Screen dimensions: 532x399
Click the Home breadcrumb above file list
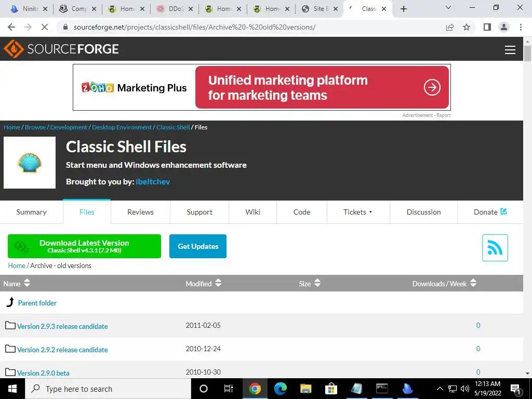click(17, 265)
